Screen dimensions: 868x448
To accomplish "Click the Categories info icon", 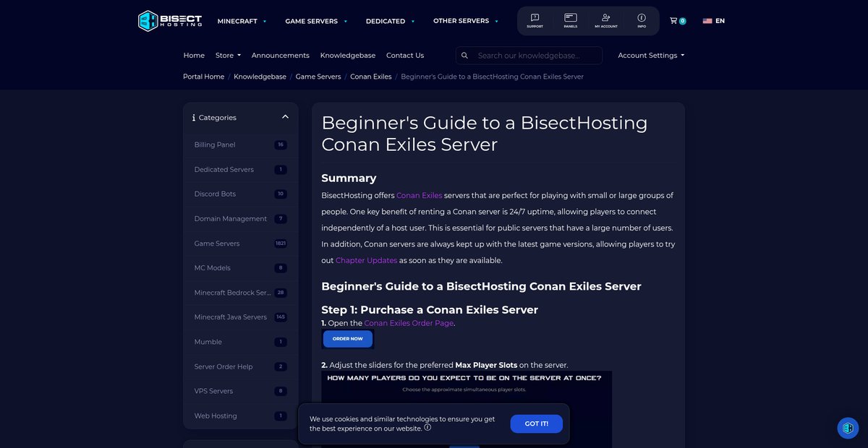I will tap(194, 118).
